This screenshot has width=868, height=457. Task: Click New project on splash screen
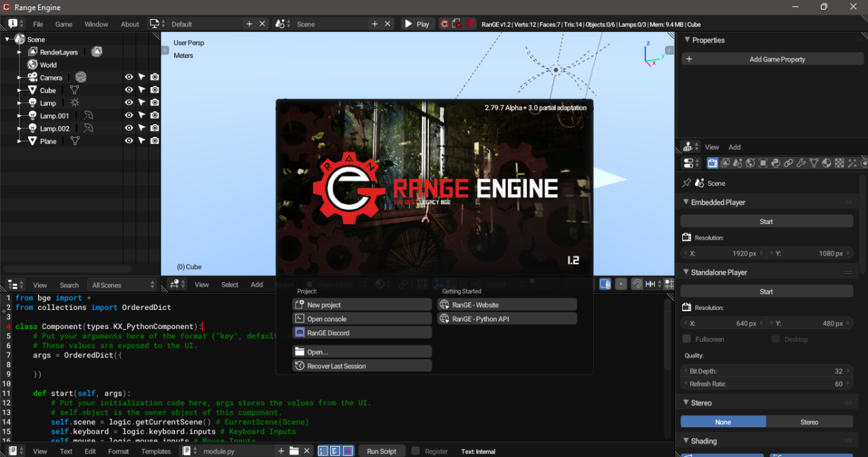[361, 305]
